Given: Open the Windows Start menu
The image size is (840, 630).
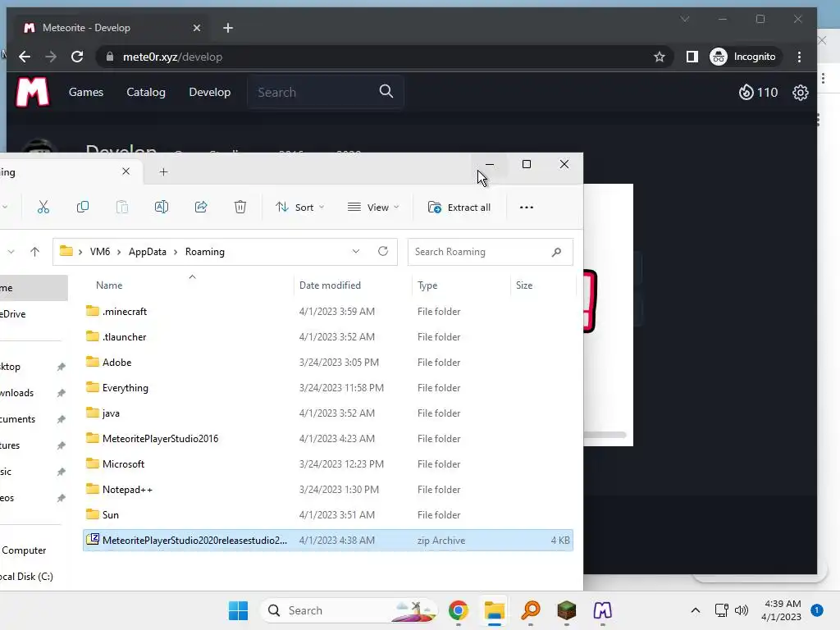Looking at the screenshot, I should coord(239,610).
